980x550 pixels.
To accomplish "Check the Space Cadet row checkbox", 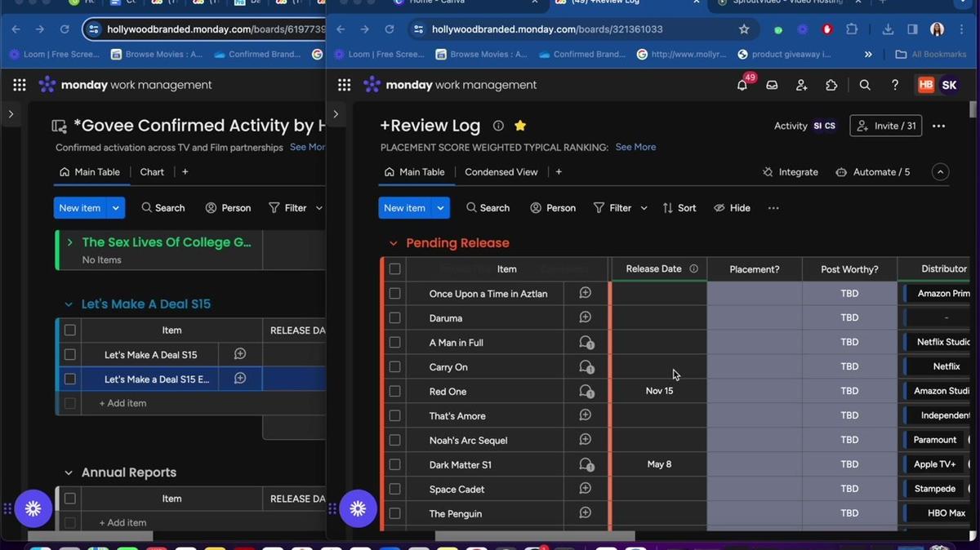I will point(394,489).
